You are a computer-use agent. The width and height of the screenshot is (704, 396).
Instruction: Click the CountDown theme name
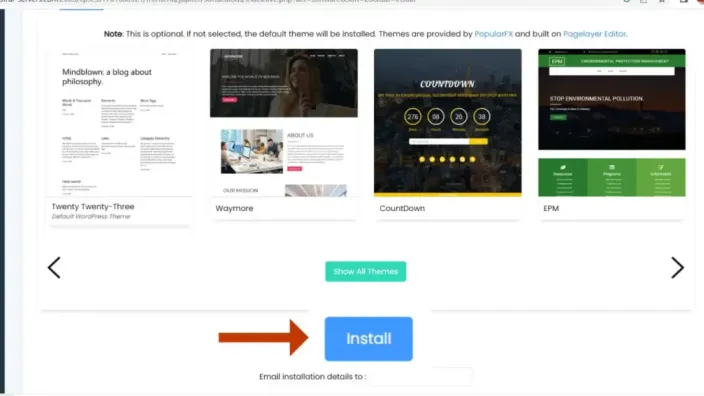[x=402, y=208]
